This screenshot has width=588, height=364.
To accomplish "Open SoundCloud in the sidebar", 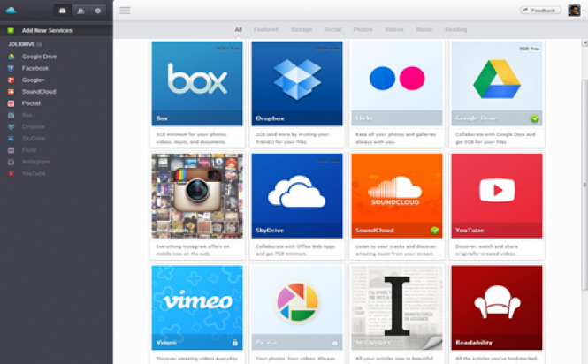I will click(x=39, y=92).
